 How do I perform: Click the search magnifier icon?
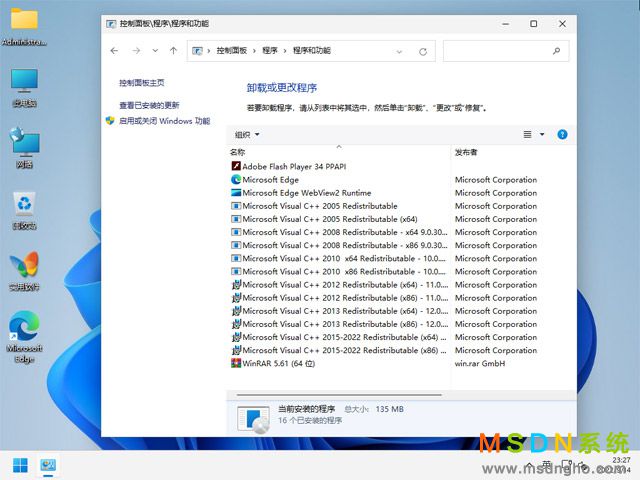point(556,51)
